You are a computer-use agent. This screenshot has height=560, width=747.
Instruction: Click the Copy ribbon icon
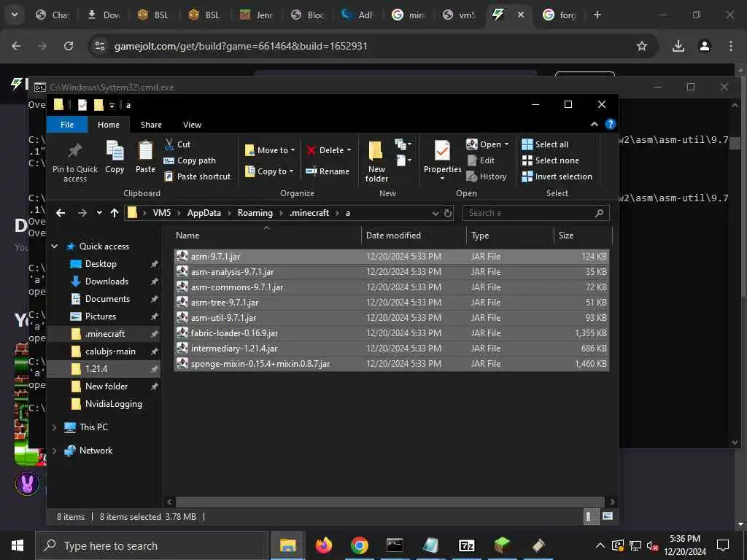115,157
